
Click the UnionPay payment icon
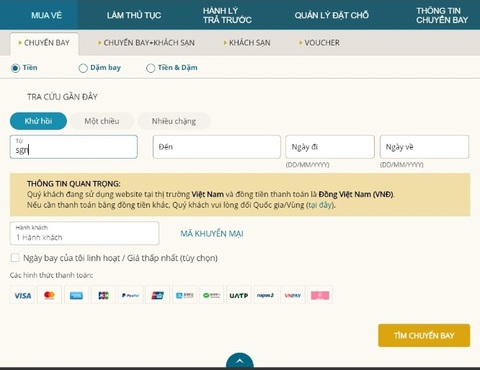pos(157,295)
